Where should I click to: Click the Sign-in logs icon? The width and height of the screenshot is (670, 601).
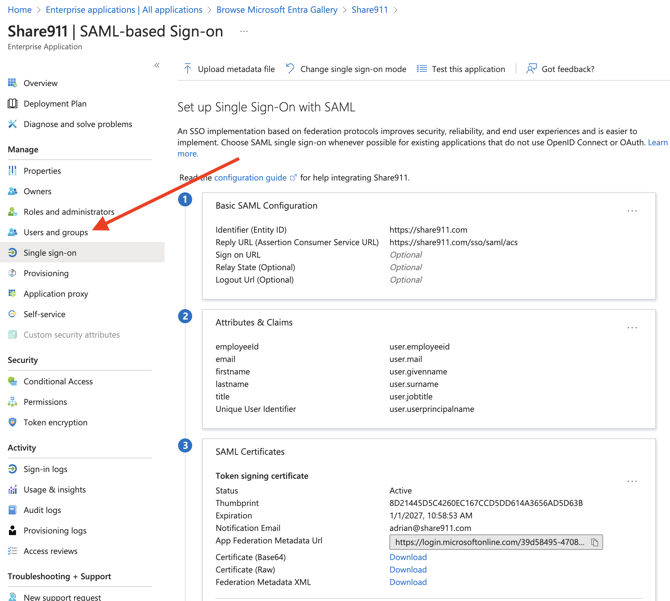[12, 469]
